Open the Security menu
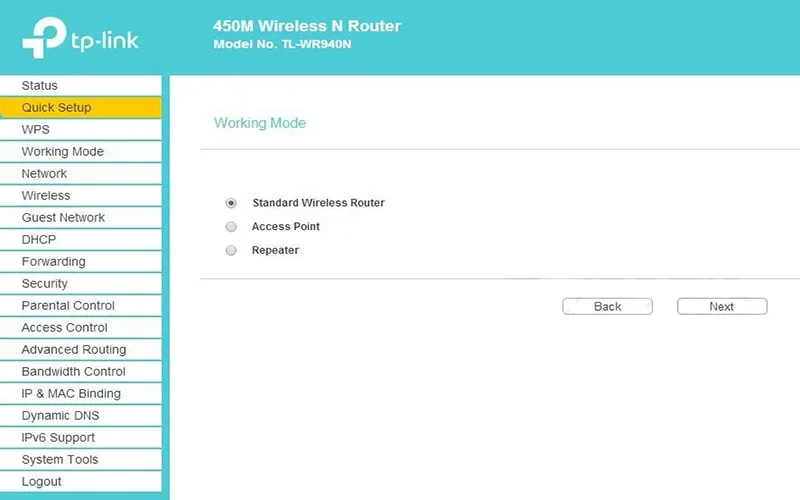This screenshot has height=500, width=800. coord(81,283)
